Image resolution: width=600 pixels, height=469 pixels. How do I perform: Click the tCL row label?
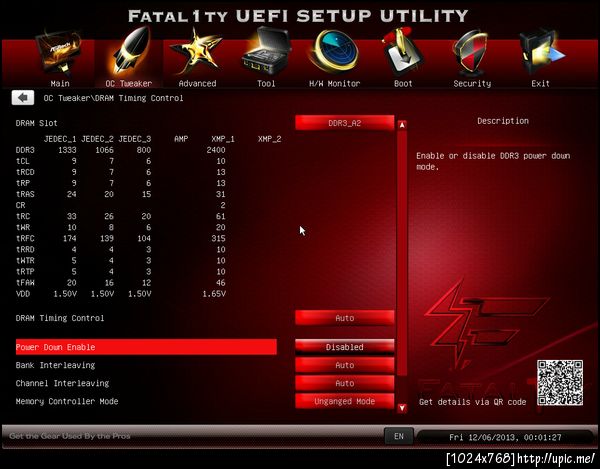pos(23,161)
